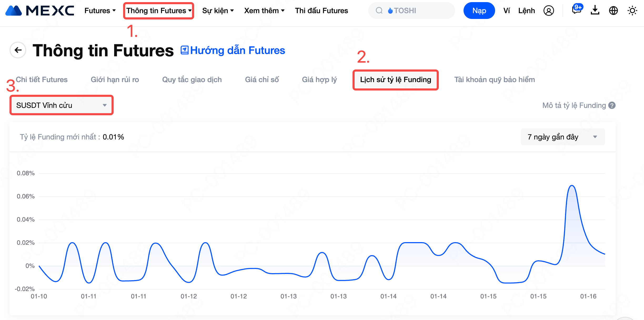Open the Thông tin Futures menu

coord(159,11)
